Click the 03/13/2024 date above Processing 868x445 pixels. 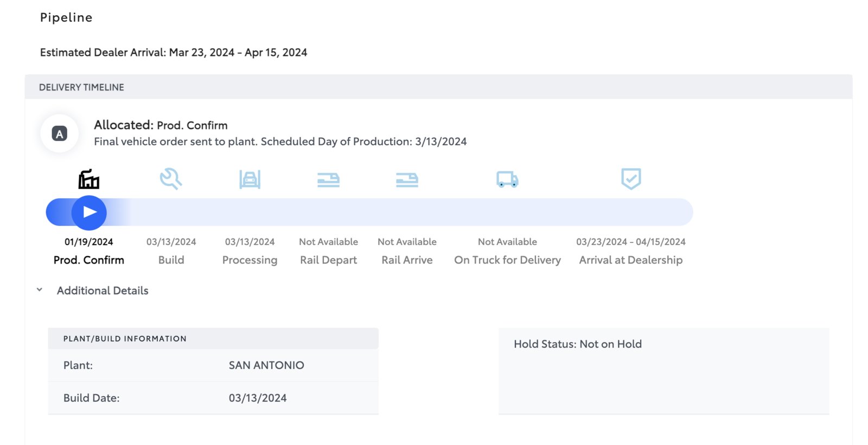250,242
